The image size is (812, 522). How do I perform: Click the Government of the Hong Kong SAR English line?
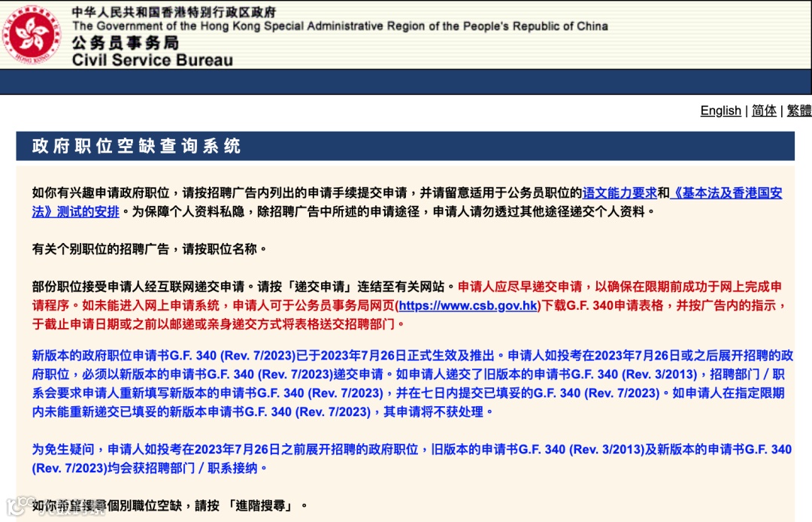pos(340,26)
